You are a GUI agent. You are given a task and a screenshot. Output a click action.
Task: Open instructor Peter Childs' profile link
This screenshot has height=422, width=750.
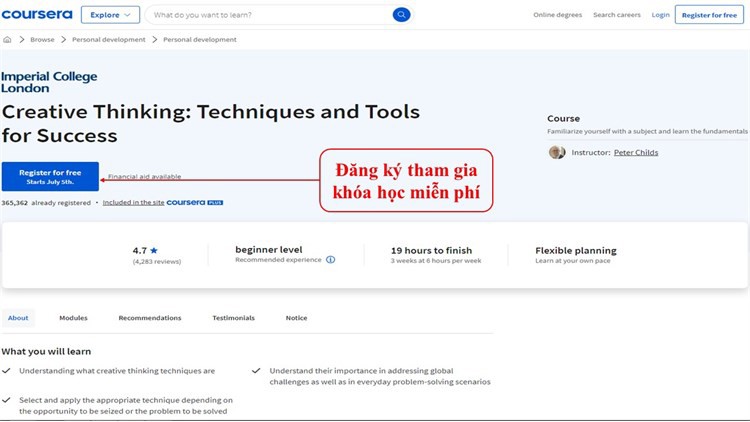tap(636, 152)
